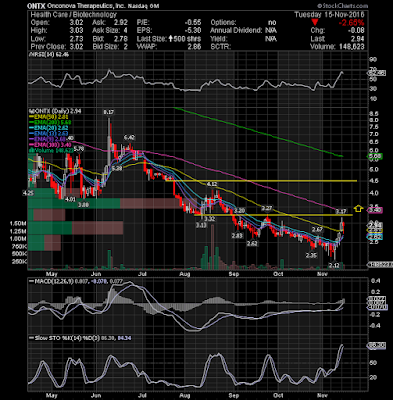Click the ONTX ticker symbol in header
Viewport: 393px width, 400px height.
tap(36, 6)
